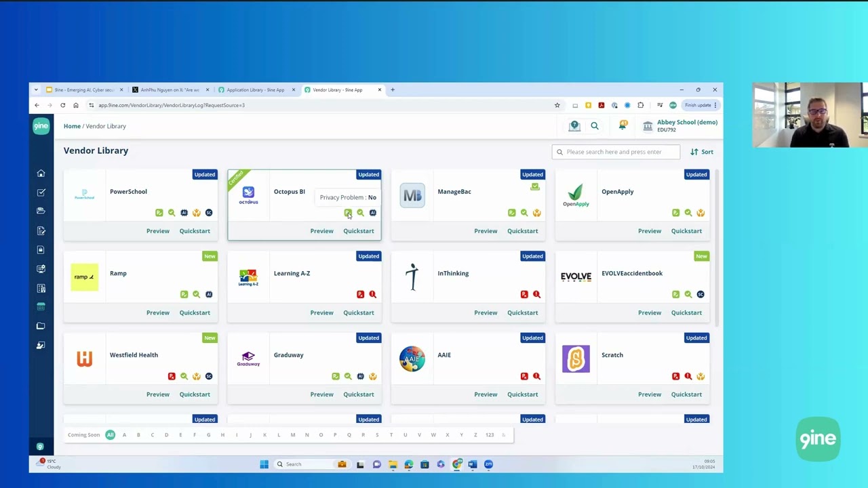Screen dimensions: 868x488
Task: Open the Sort options
Action: point(702,152)
